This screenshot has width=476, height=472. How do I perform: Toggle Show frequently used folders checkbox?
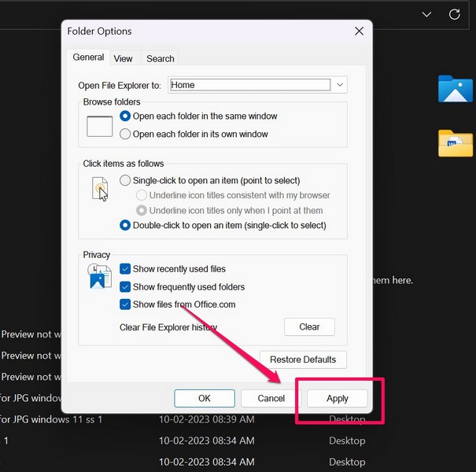pos(125,287)
